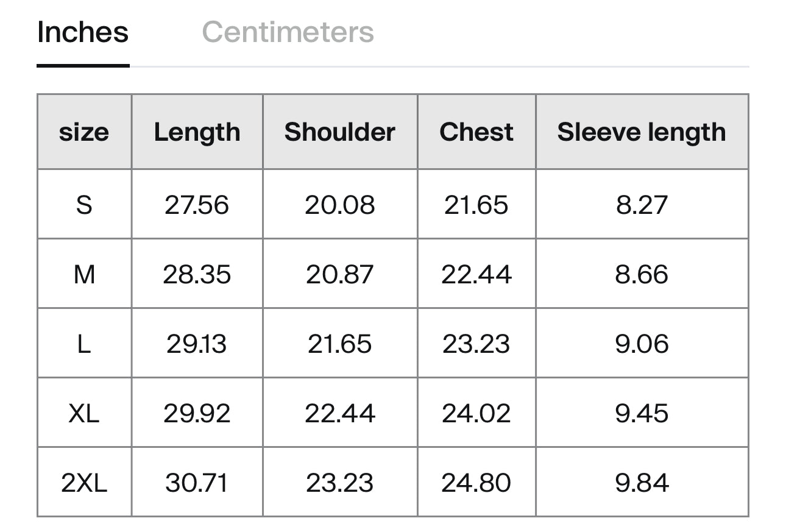Click the 27.56 length cell for S
The image size is (786, 532).
197,205
